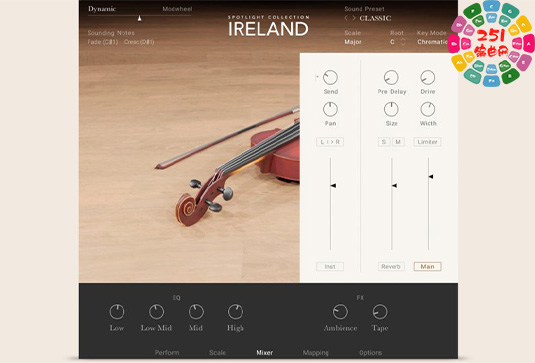535x363 pixels.
Task: Click the Dynamic label
Action: coord(102,9)
